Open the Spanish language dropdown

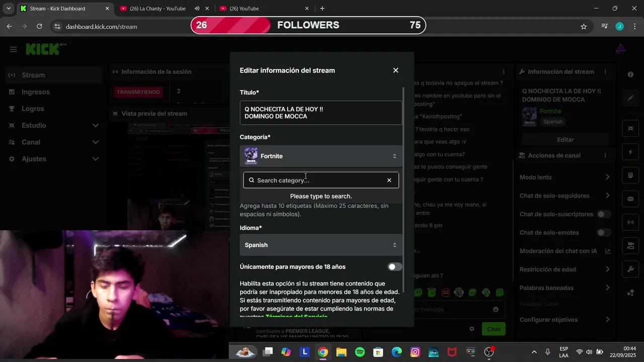tap(321, 245)
